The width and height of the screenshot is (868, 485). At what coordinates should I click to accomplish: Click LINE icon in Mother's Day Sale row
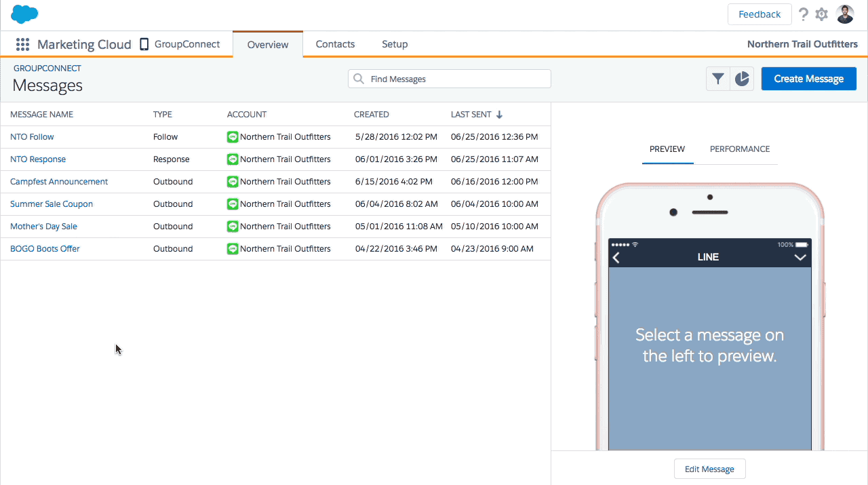coord(233,227)
